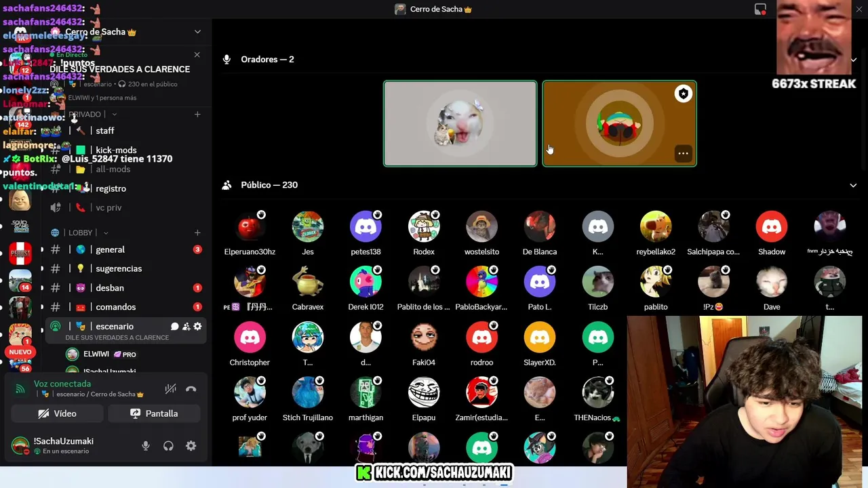868x488 pixels.
Task: Open audience member Rodex
Action: coord(424,233)
